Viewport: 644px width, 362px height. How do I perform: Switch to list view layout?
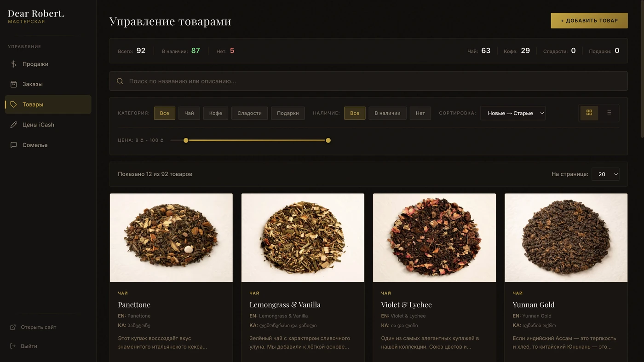pos(609,113)
